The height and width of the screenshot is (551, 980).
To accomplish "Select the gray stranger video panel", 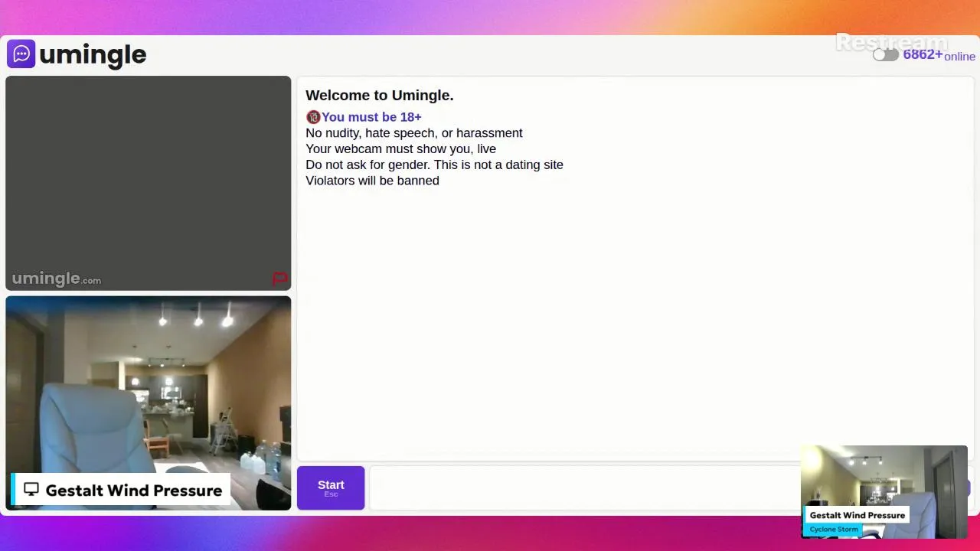I will [x=149, y=183].
